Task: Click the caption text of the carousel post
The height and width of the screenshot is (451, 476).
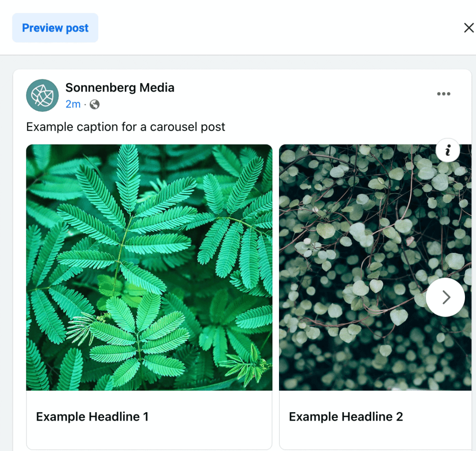Action: [x=125, y=127]
